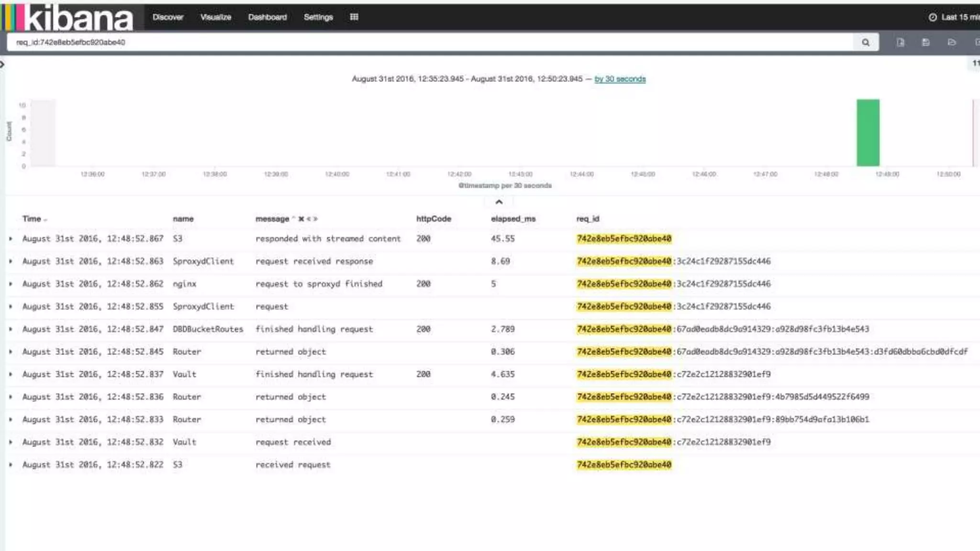Open the apps grid icon
This screenshot has height=551, width=980.
[354, 17]
